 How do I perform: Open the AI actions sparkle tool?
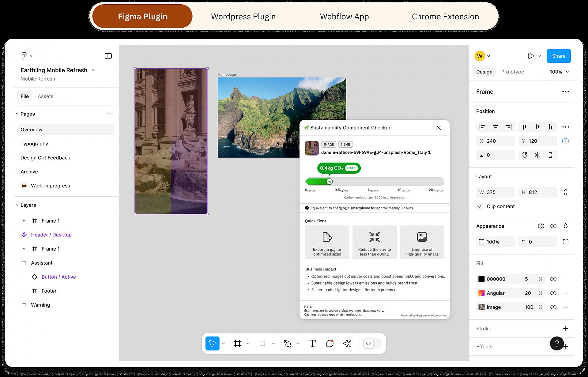[347, 343]
